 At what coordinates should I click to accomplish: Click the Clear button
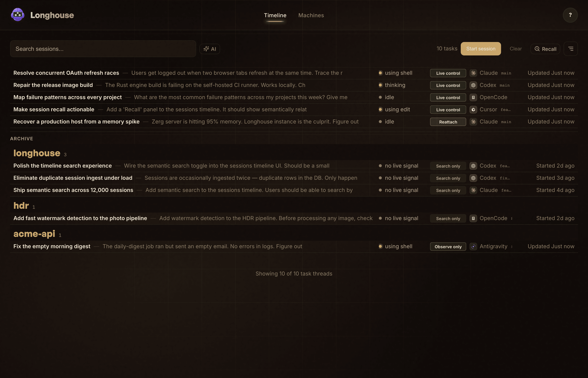coord(516,49)
